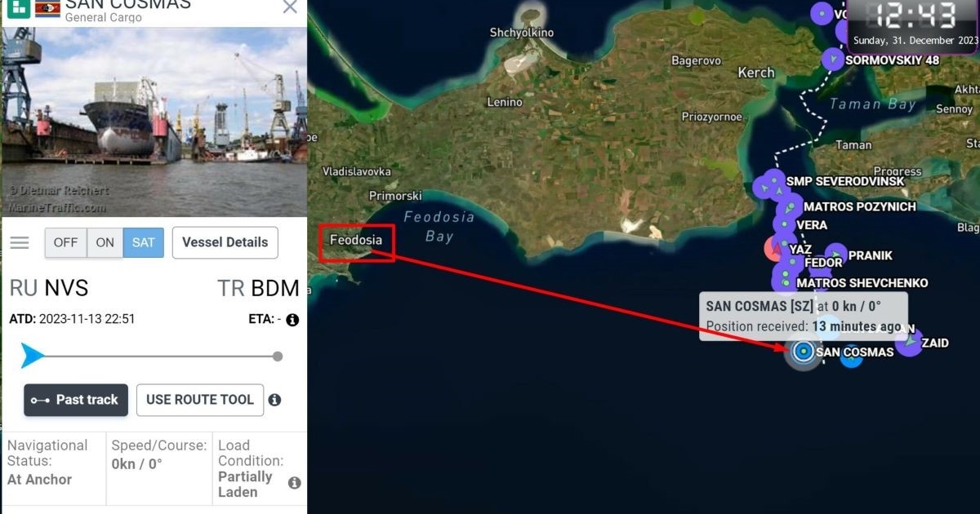Select the SAN COSMAS vessel marker on map

804,352
